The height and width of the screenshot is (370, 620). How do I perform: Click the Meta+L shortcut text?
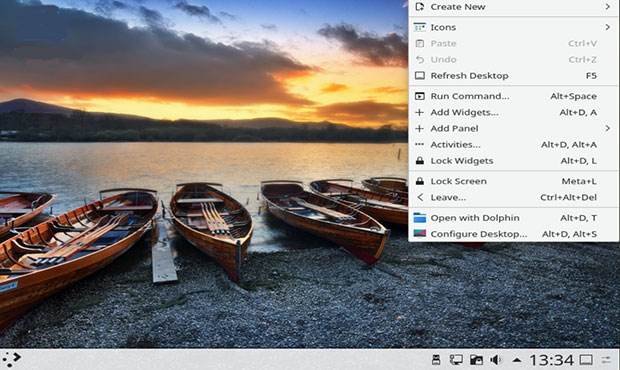pyautogui.click(x=579, y=181)
